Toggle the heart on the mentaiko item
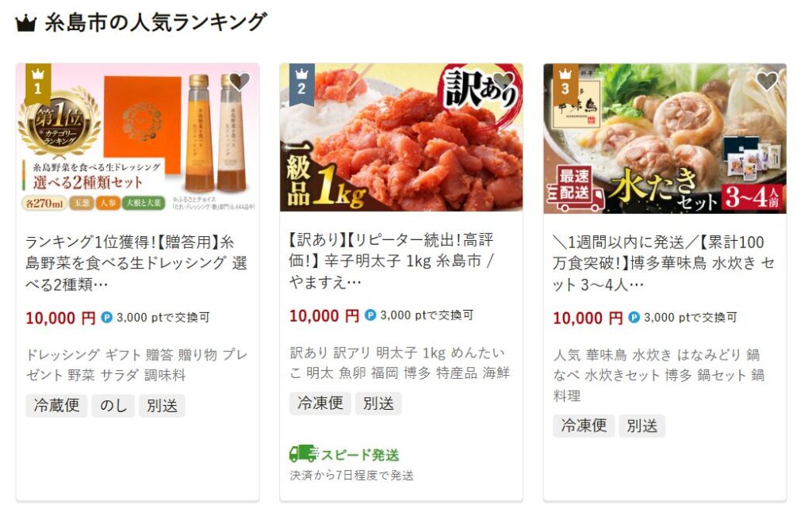 [x=503, y=82]
